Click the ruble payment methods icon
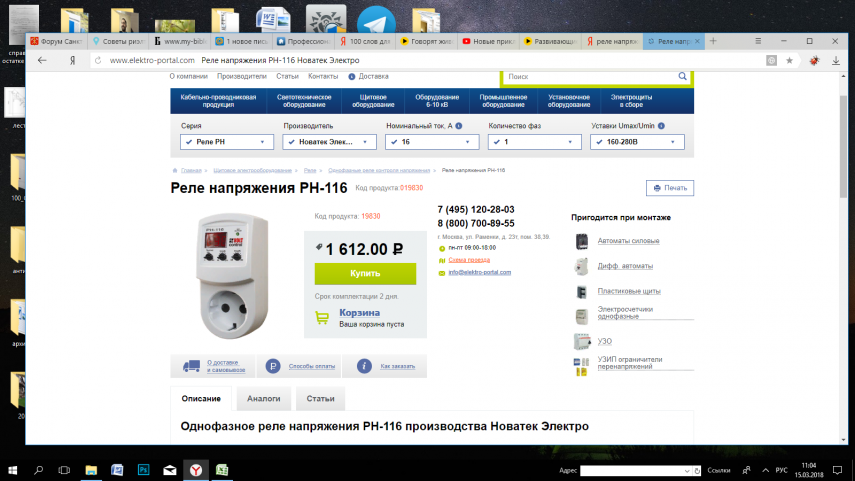This screenshot has width=855, height=481. click(x=273, y=366)
